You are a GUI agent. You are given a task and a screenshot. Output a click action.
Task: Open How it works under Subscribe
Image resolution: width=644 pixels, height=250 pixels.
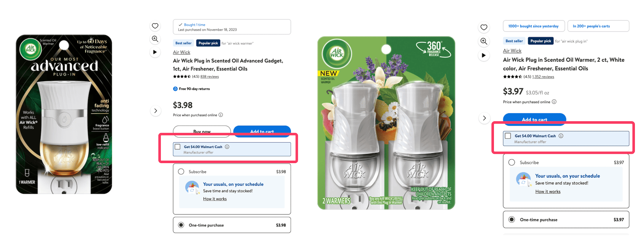215,198
